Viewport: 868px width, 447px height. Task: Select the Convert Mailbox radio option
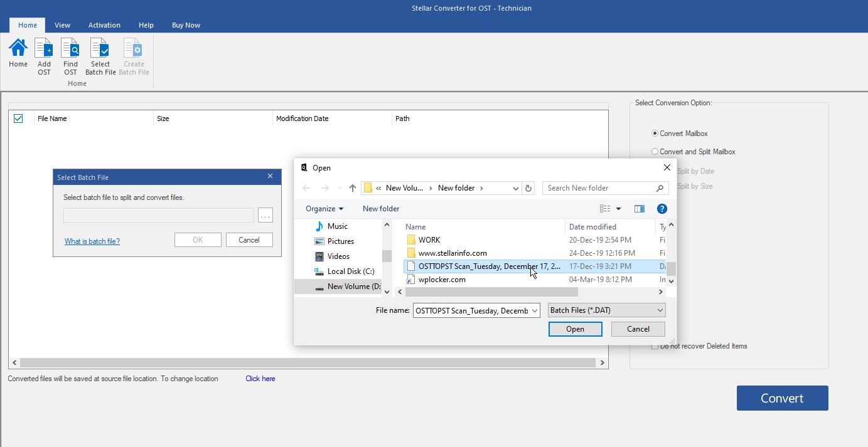655,134
